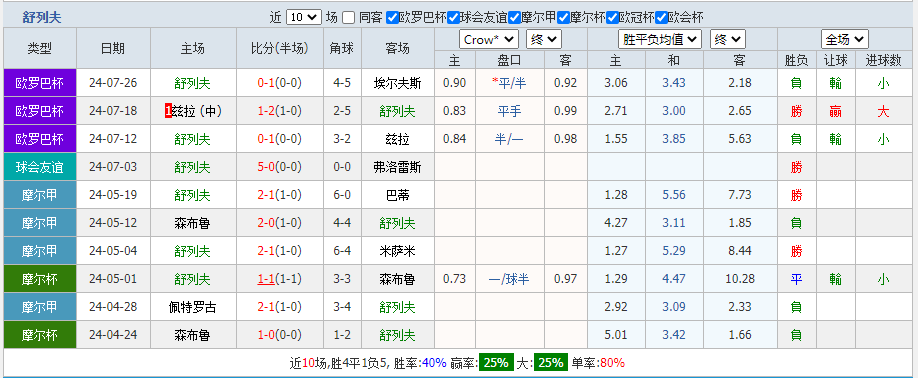Click the red card badge beside 兹拉 (中)
Viewport: 918px width, 378px height.
pos(168,111)
